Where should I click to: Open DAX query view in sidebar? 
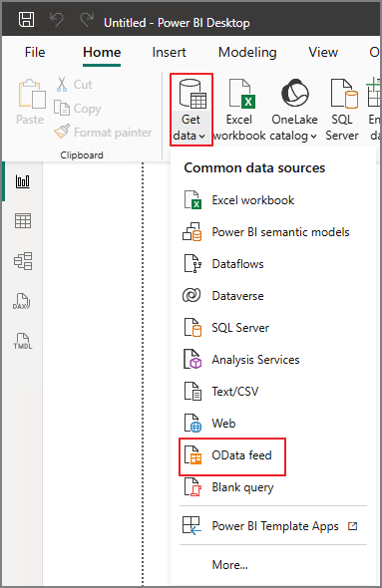coord(22,301)
